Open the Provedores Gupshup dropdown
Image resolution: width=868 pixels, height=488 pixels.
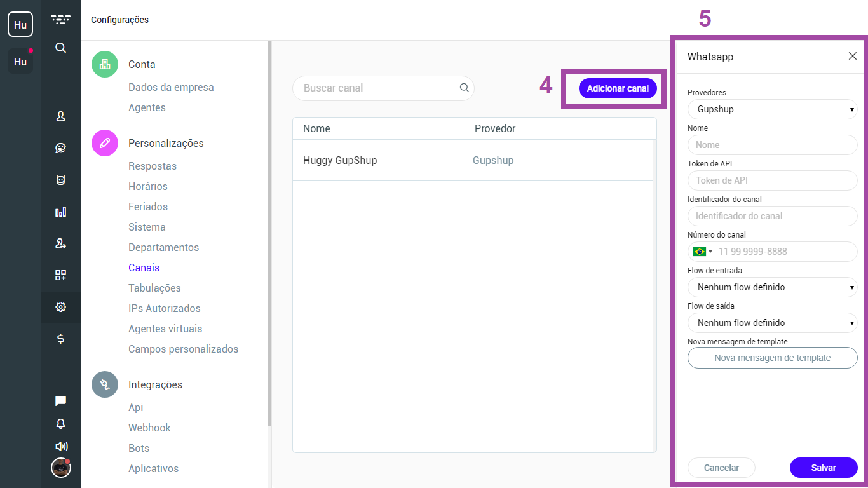pyautogui.click(x=773, y=109)
